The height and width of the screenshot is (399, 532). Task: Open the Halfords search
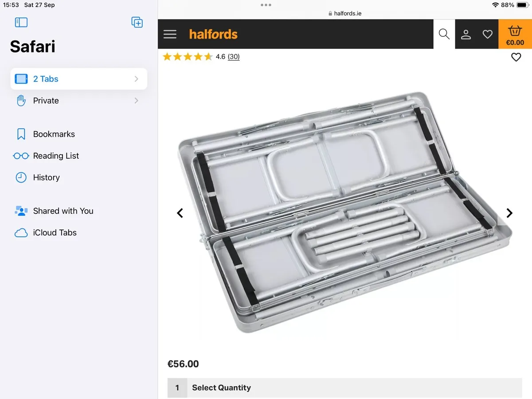point(444,34)
